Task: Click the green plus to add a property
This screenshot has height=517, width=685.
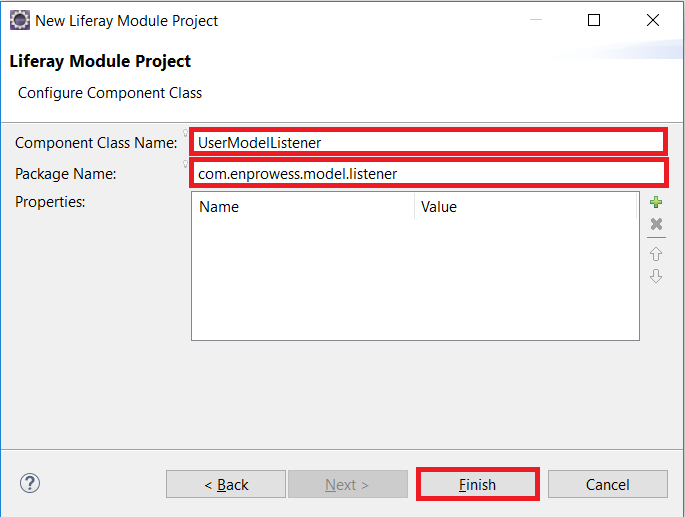Action: point(656,202)
